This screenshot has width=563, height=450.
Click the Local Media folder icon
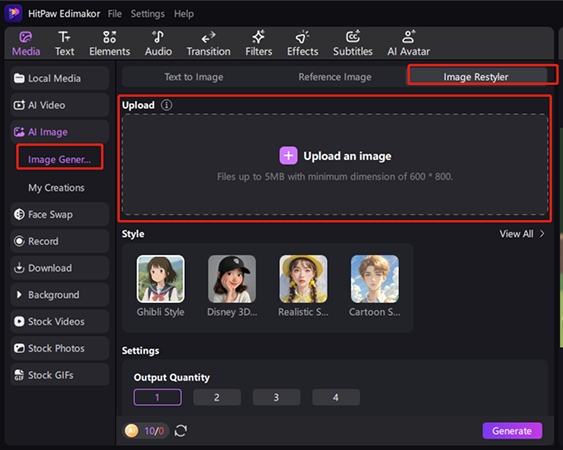coord(19,78)
